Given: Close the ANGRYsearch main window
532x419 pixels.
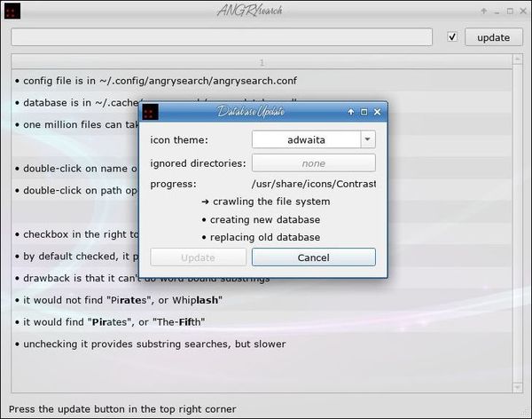Looking at the screenshot, I should pos(523,12).
